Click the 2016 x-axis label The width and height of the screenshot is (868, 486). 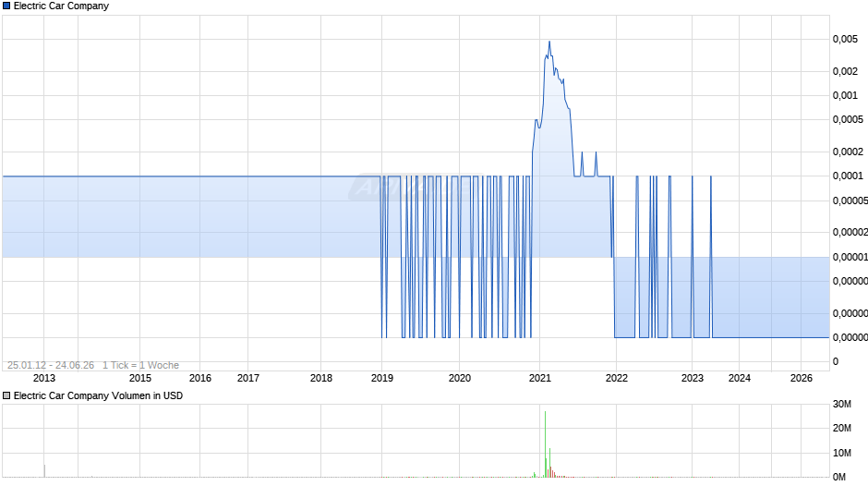[199, 378]
